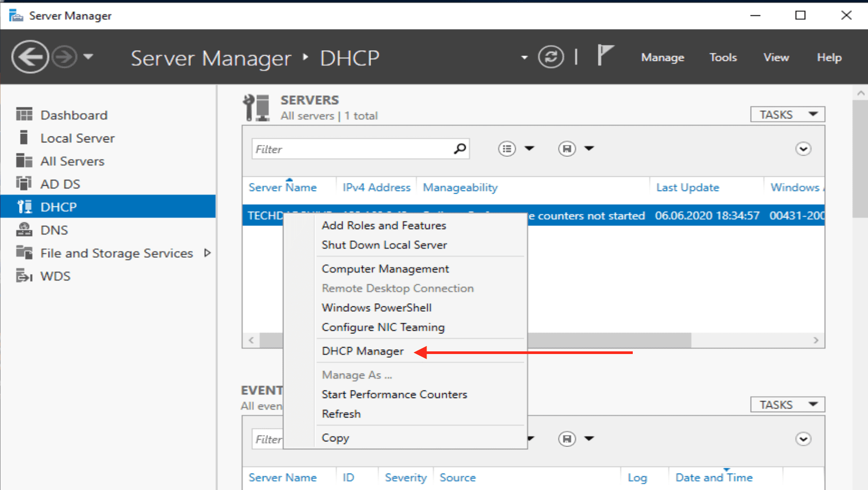Expand the dropdown arrow left of refresh icon
This screenshot has height=490, width=868.
tap(524, 57)
